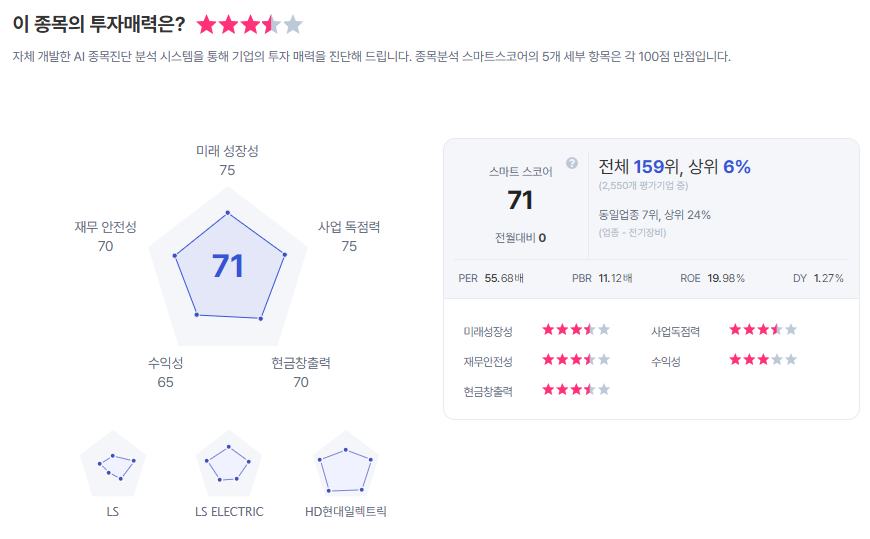Open the LS ELECTRIC comparison pentagon chart
The width and height of the screenshot is (870, 539).
[x=229, y=466]
